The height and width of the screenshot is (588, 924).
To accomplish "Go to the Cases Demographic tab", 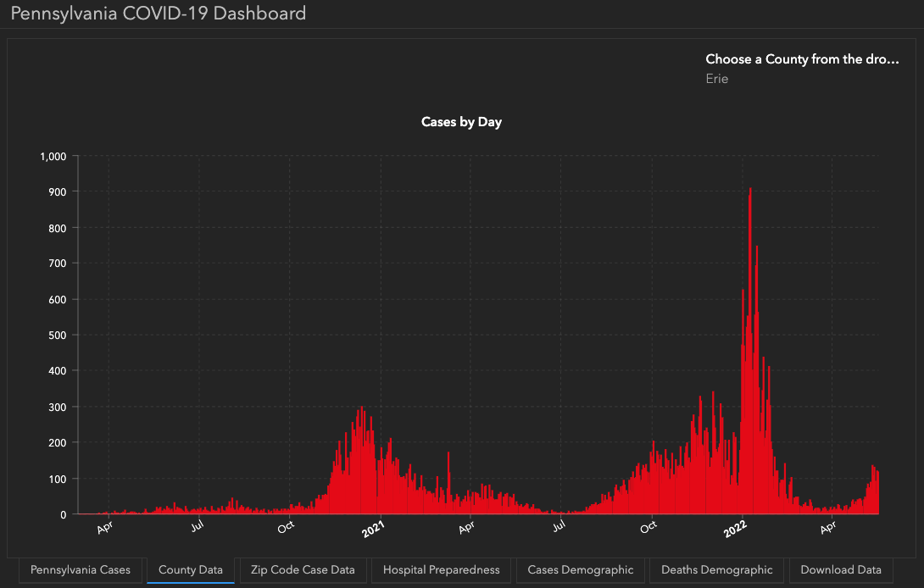I will (x=580, y=570).
